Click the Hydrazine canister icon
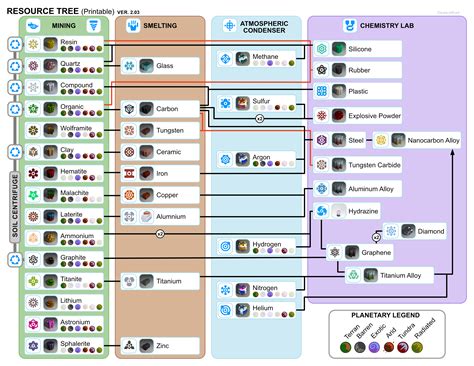Viewport: 474px width, 366px height. pyautogui.click(x=339, y=211)
